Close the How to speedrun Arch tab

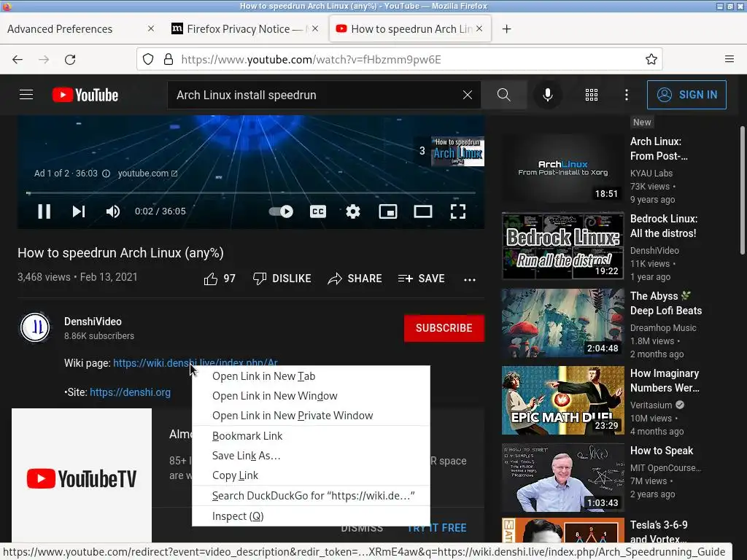click(479, 28)
